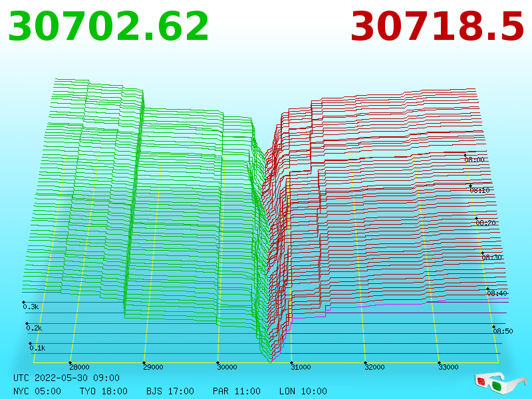Click the 08:10 time axis marker
The height and width of the screenshot is (399, 532).
click(x=479, y=190)
